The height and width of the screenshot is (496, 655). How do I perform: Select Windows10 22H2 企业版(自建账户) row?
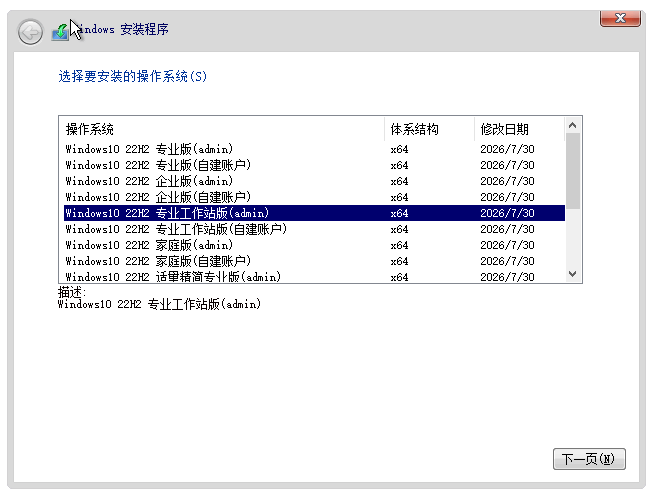(x=314, y=197)
